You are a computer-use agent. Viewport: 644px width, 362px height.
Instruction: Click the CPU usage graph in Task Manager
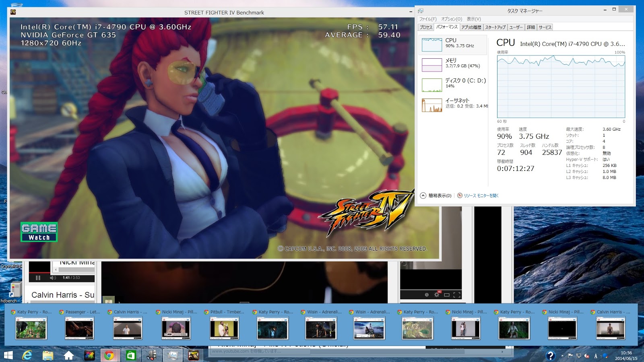[561, 86]
